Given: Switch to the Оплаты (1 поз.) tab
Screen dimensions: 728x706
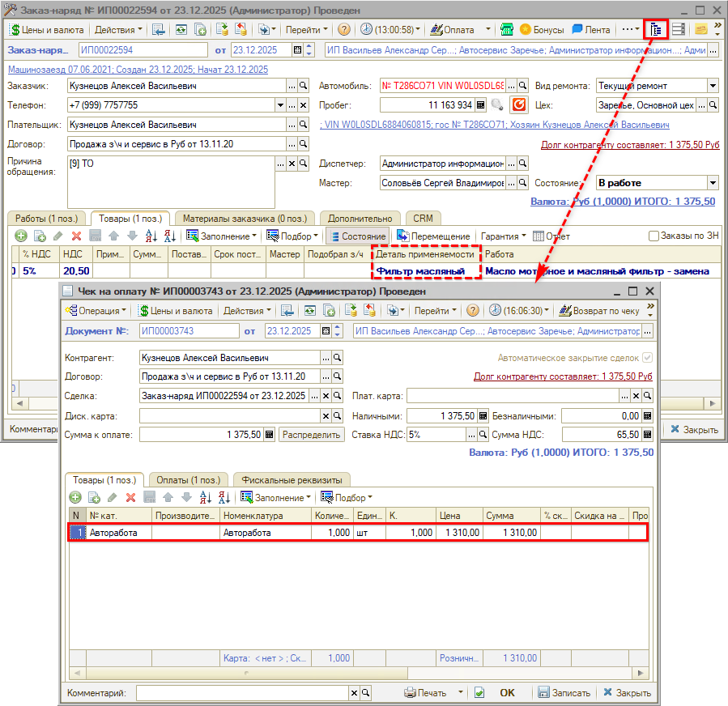Looking at the screenshot, I should [187, 479].
